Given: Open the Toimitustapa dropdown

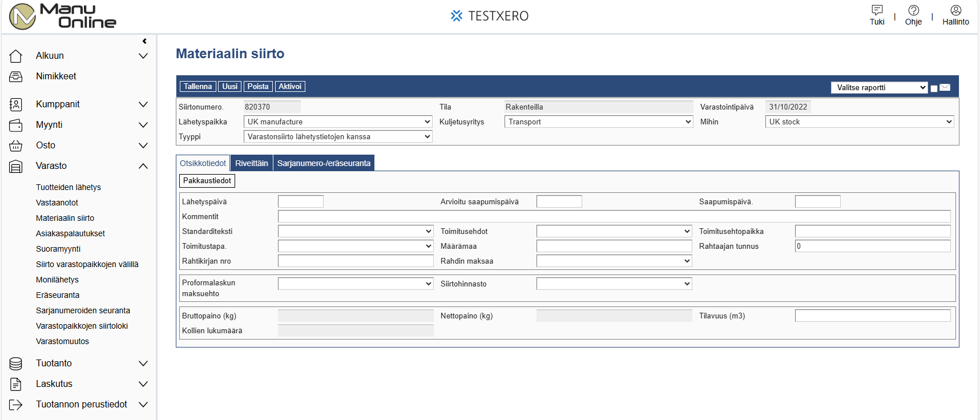Looking at the screenshot, I should coord(356,246).
